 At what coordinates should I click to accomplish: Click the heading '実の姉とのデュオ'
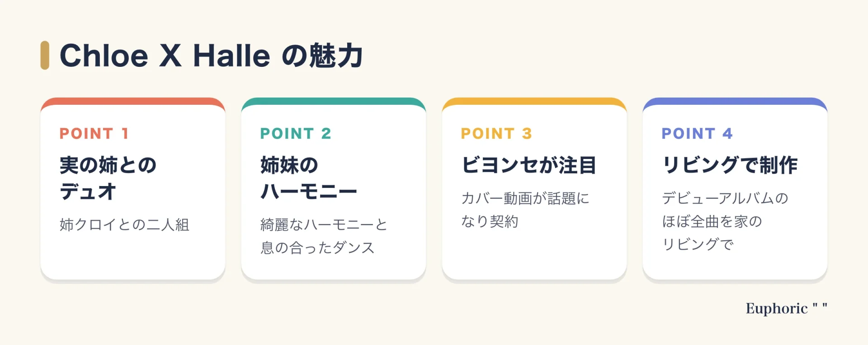(x=108, y=178)
